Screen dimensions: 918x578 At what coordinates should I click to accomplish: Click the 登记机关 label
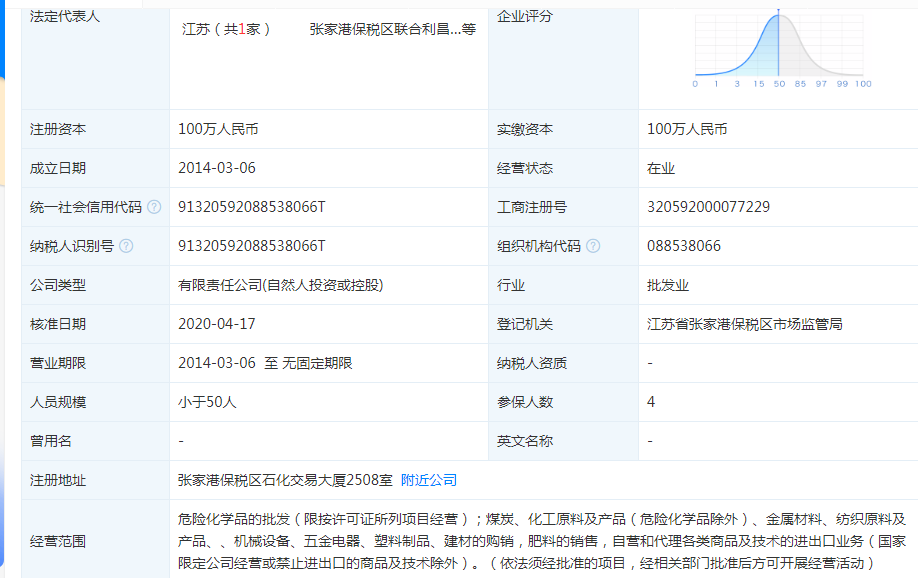pos(525,324)
